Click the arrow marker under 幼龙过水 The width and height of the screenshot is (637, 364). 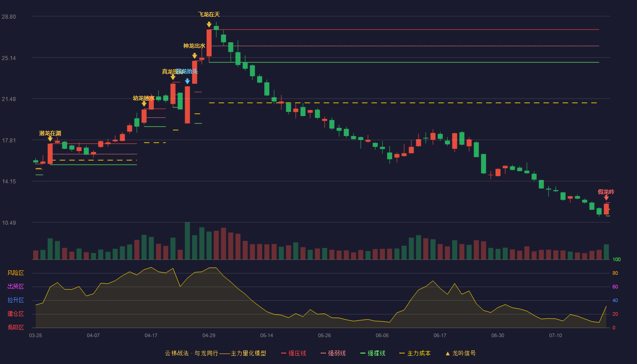coord(144,104)
